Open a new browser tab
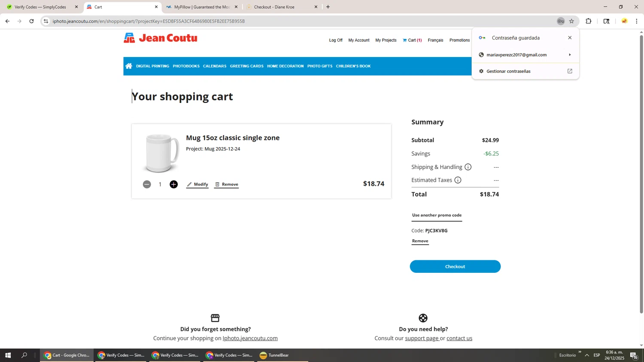This screenshot has height=362, width=644. tap(328, 7)
